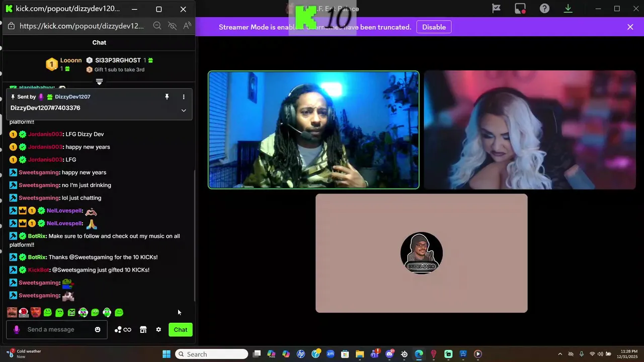
Task: Open DizzyDev1207 pinned sender name
Action: [x=72, y=97]
